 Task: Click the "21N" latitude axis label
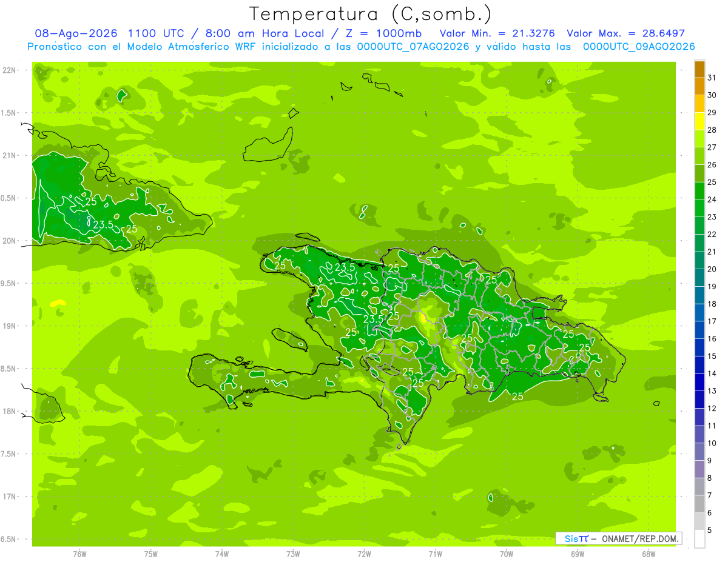coord(10,155)
